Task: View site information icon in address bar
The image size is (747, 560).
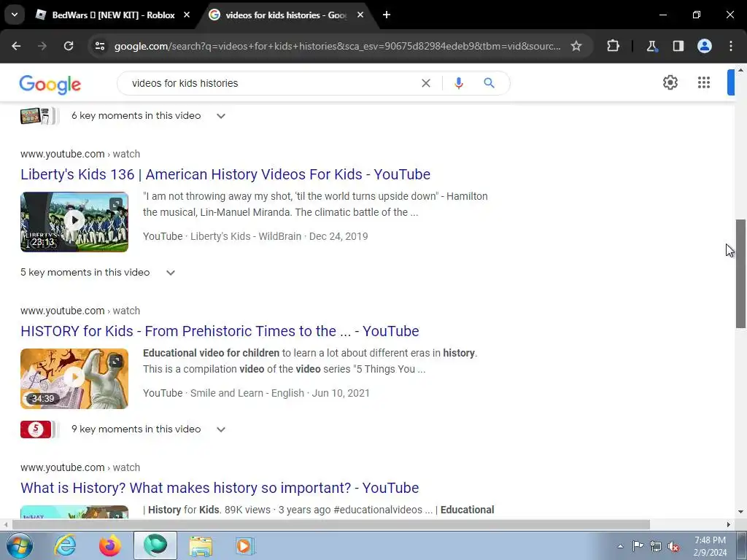Action: click(x=100, y=46)
